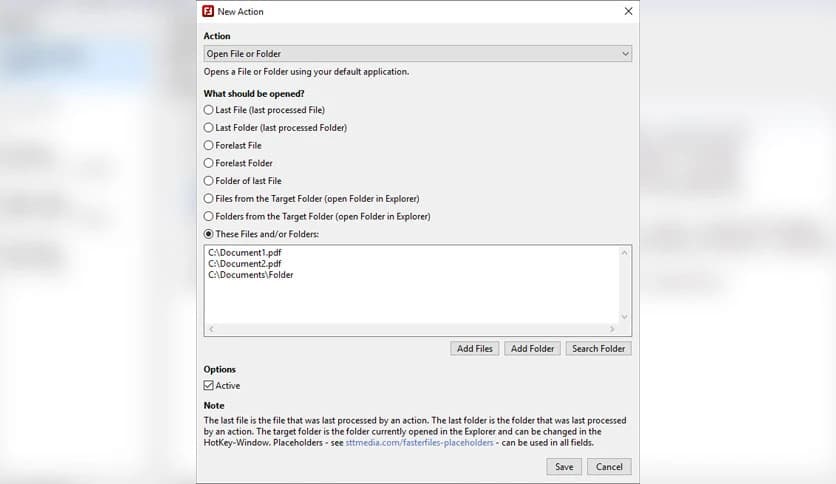Image resolution: width=836 pixels, height=484 pixels.
Task: Open the Action dropdown showing Open File or Folder
Action: click(417, 54)
